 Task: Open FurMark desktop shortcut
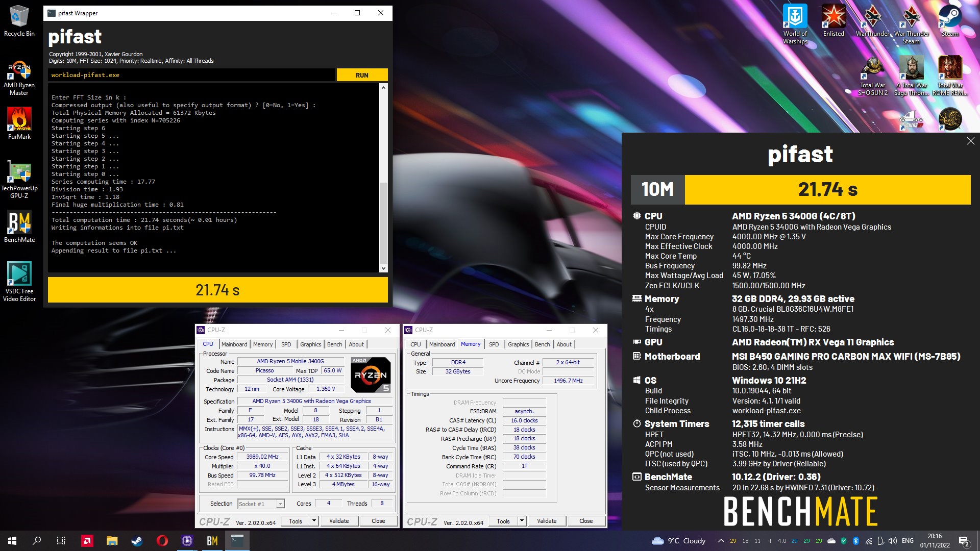[19, 123]
